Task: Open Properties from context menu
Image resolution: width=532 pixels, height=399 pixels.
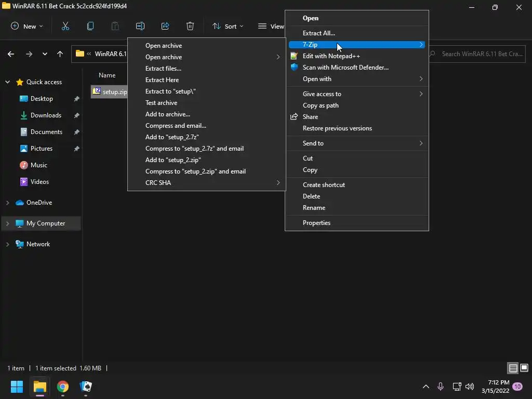Action: pos(356,223)
